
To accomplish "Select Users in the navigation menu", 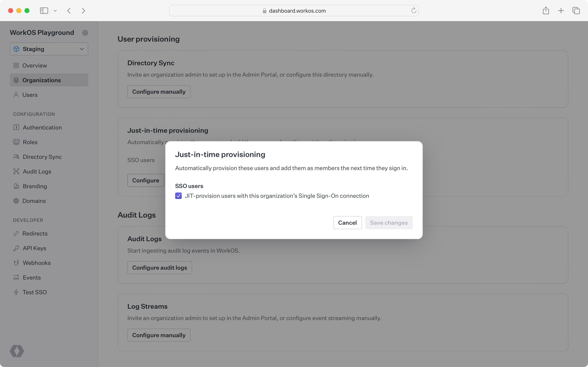I will tap(30, 95).
